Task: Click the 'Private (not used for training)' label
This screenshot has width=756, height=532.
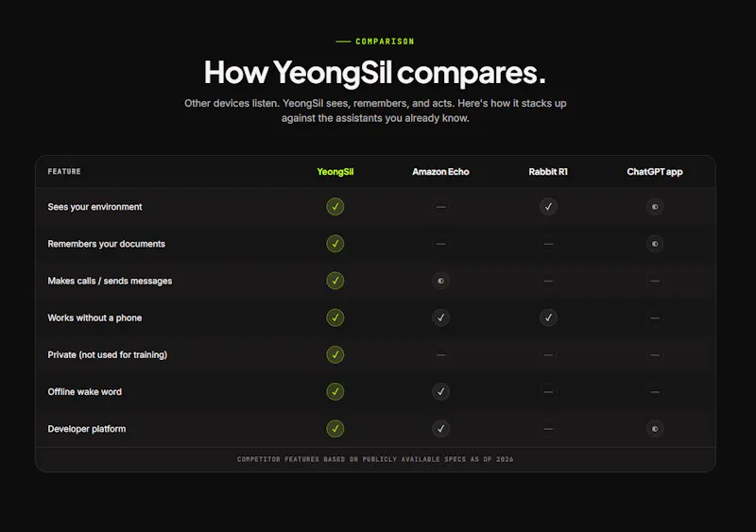Action: 108,354
